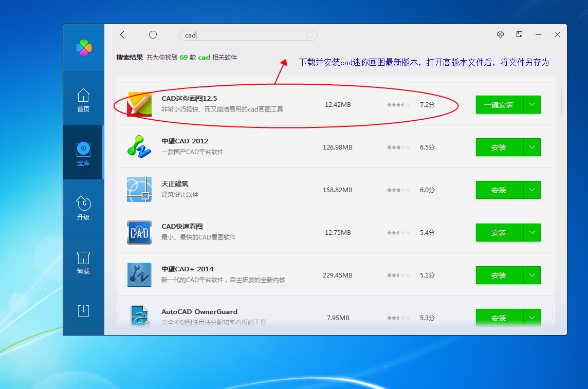Open the skin/theme icon in title bar

tap(500, 34)
